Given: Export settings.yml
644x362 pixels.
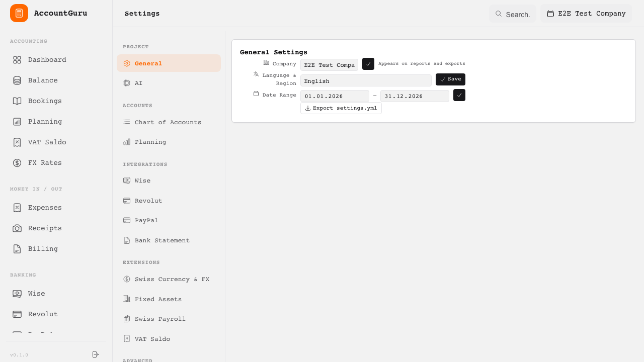Looking at the screenshot, I should click(341, 108).
